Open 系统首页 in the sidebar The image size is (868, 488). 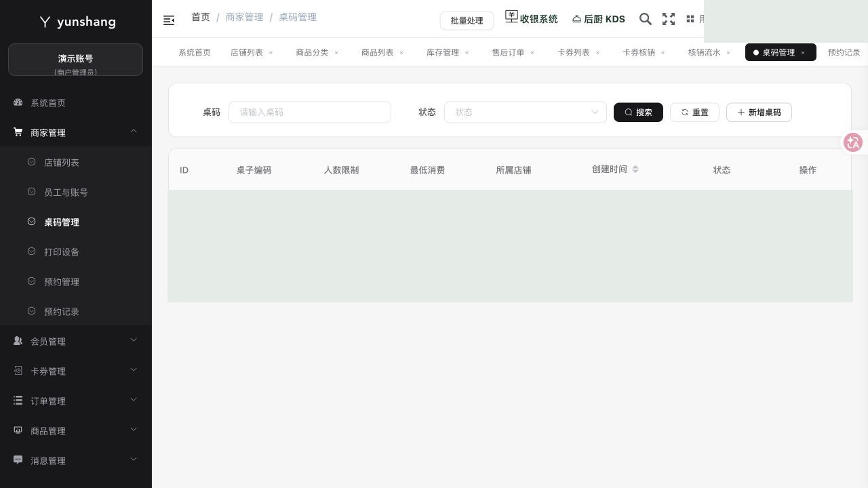tap(76, 102)
